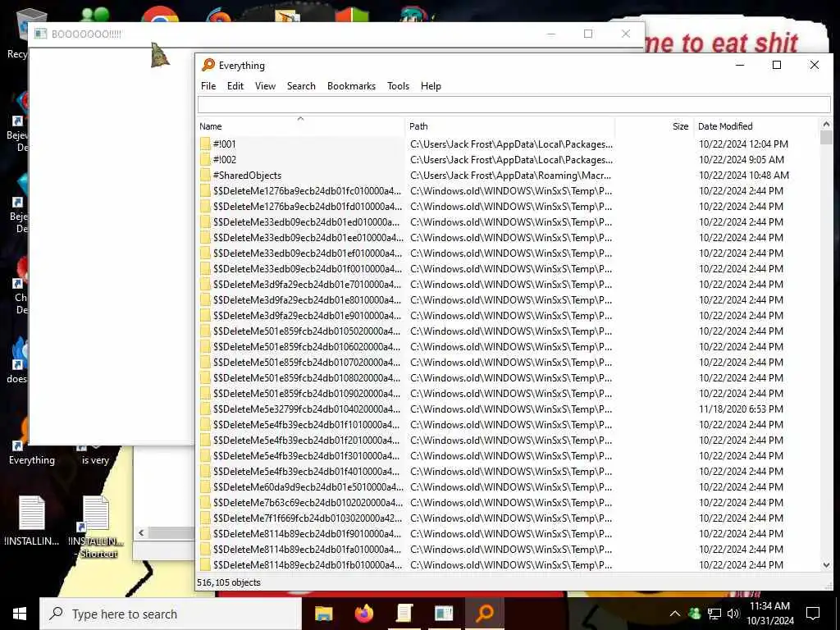Viewport: 840px width, 630px height.
Task: Sort results by Size column header
Action: point(654,126)
